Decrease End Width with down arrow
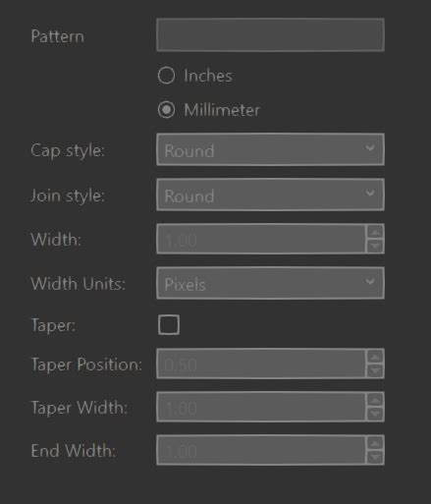Viewport: 431px width, 504px height. pyautogui.click(x=375, y=457)
